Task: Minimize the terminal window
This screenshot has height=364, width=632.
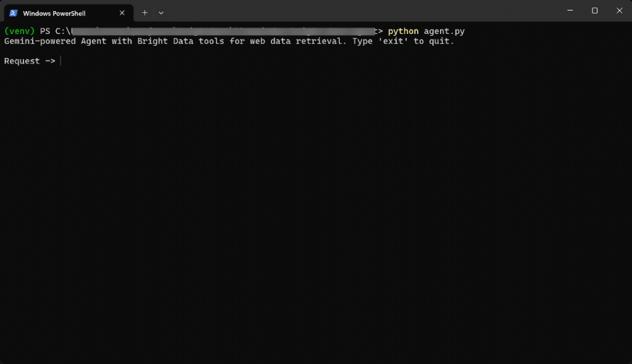Action: tap(570, 10)
